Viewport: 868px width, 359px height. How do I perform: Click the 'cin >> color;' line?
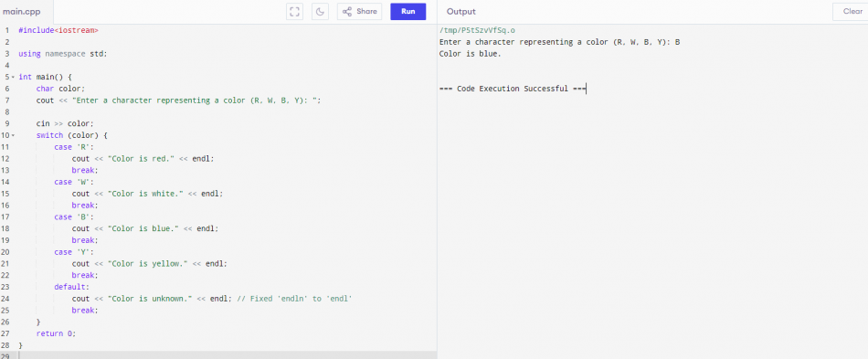(x=65, y=123)
